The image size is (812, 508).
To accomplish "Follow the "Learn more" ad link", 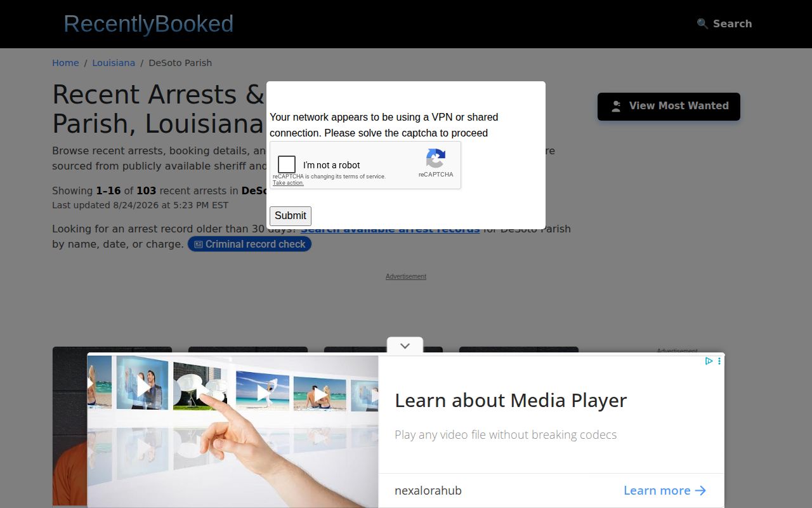I will 665,490.
